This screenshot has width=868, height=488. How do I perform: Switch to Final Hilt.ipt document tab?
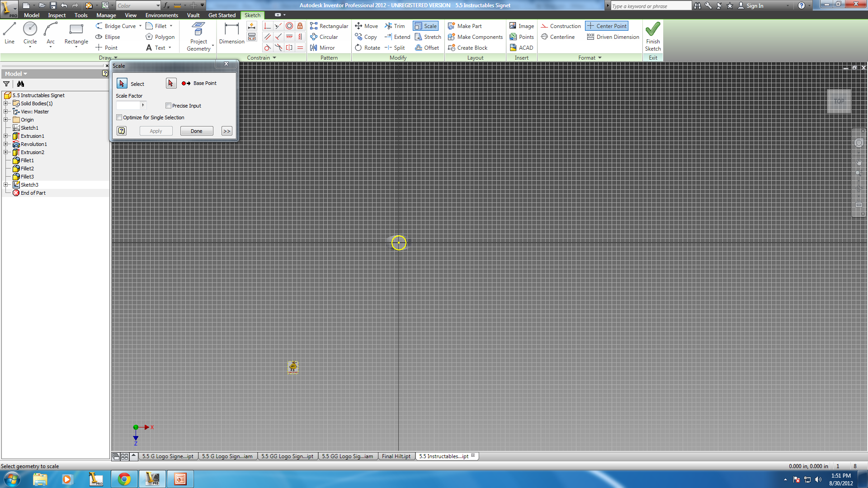[396, 456]
